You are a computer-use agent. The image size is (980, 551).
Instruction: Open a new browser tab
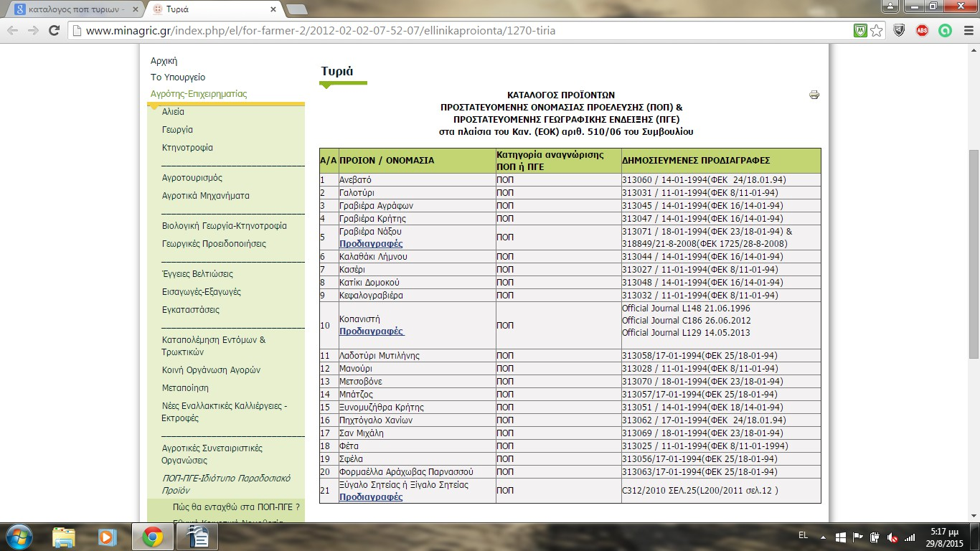pos(296,9)
